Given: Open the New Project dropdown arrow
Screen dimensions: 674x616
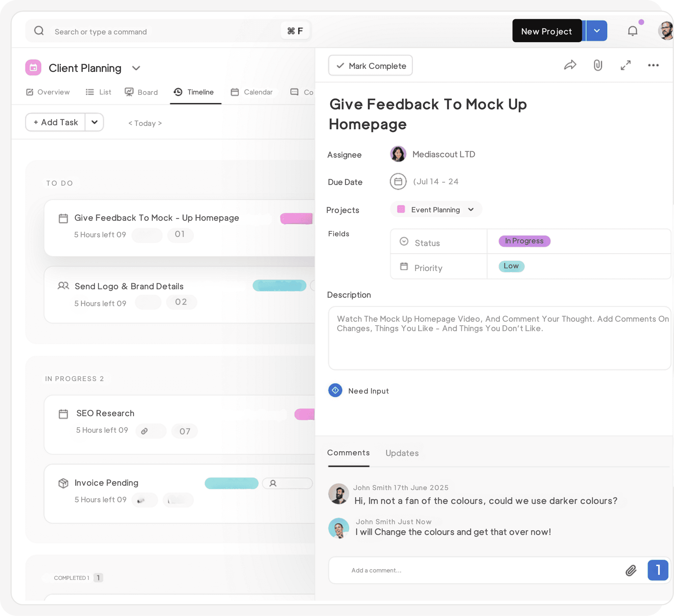Looking at the screenshot, I should 597,31.
